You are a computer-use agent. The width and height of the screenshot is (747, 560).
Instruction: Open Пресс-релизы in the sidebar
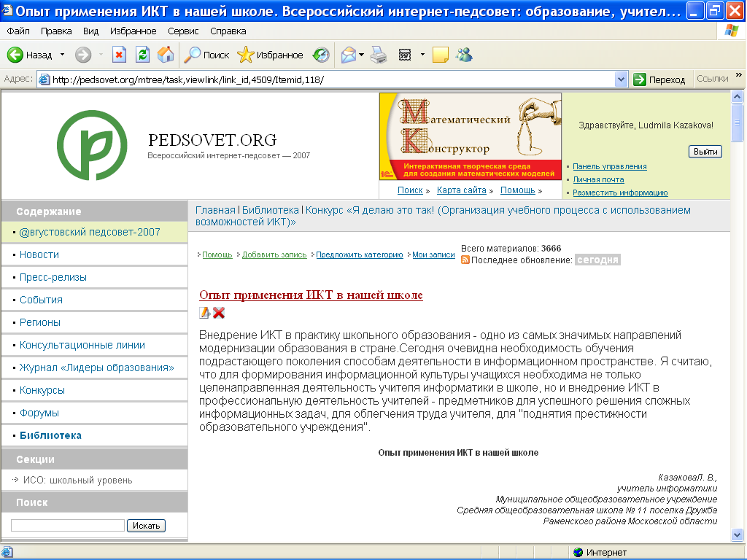[x=53, y=277]
